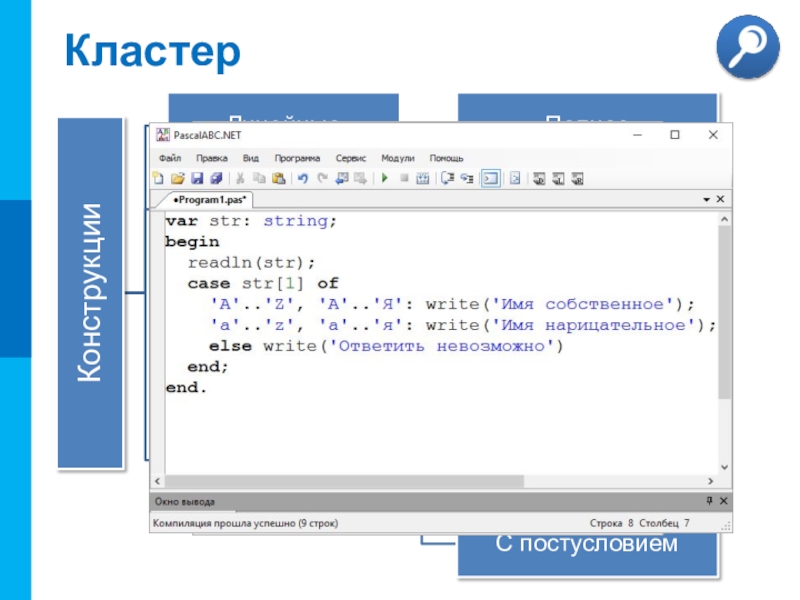Open the Файл menu
This screenshot has width=800, height=600.
pyautogui.click(x=170, y=158)
